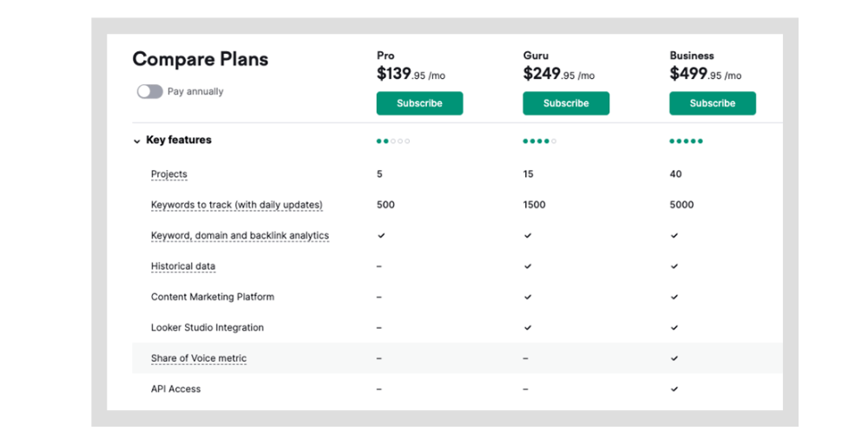This screenshot has height=444, width=868.
Task: Collapse the Key features section chevron
Action: (137, 141)
